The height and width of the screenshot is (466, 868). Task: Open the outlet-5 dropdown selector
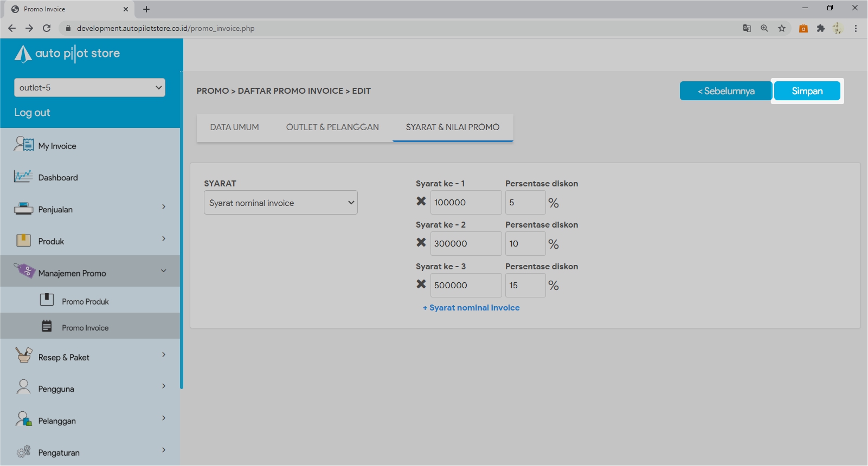[x=89, y=88]
